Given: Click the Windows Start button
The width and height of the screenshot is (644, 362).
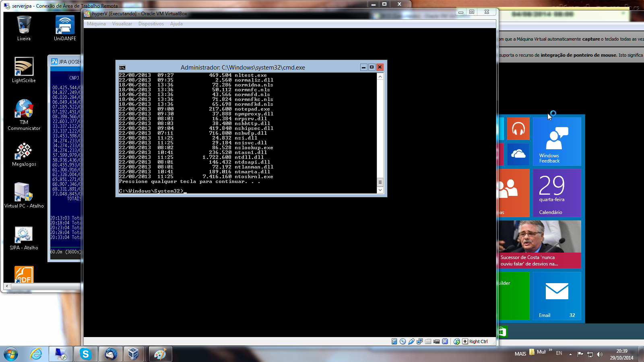Looking at the screenshot, I should (x=11, y=354).
